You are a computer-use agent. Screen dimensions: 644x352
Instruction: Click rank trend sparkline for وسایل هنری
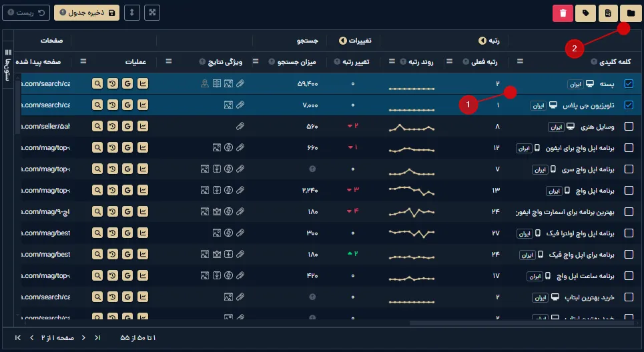[x=412, y=127]
